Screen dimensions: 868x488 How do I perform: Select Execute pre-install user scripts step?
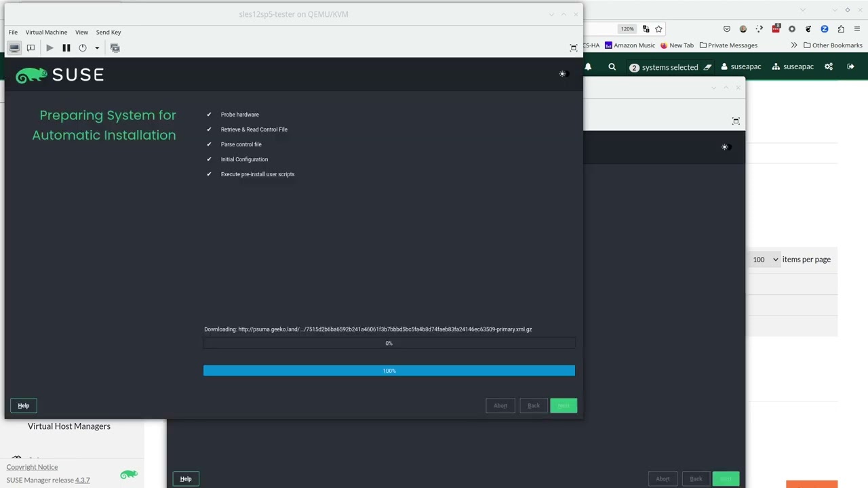pyautogui.click(x=258, y=174)
